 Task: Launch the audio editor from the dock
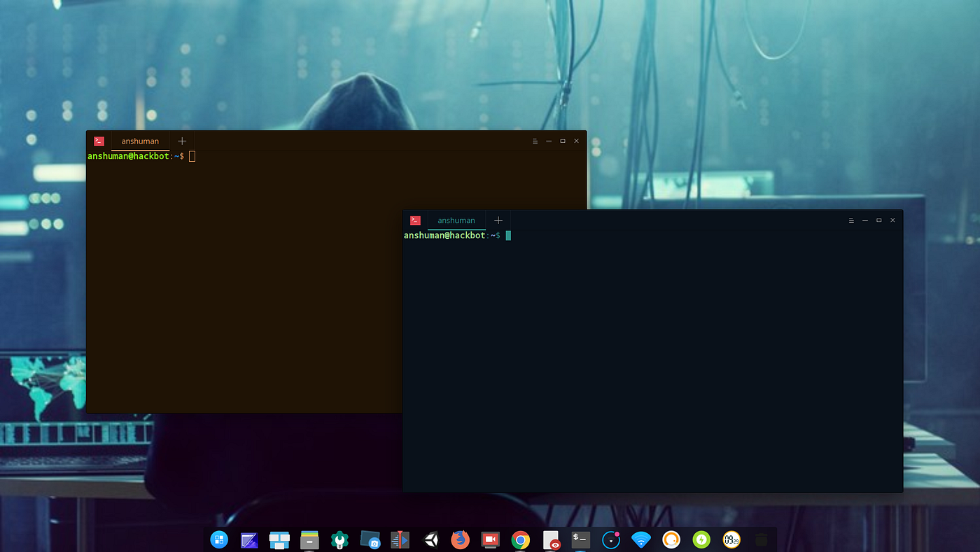400,539
